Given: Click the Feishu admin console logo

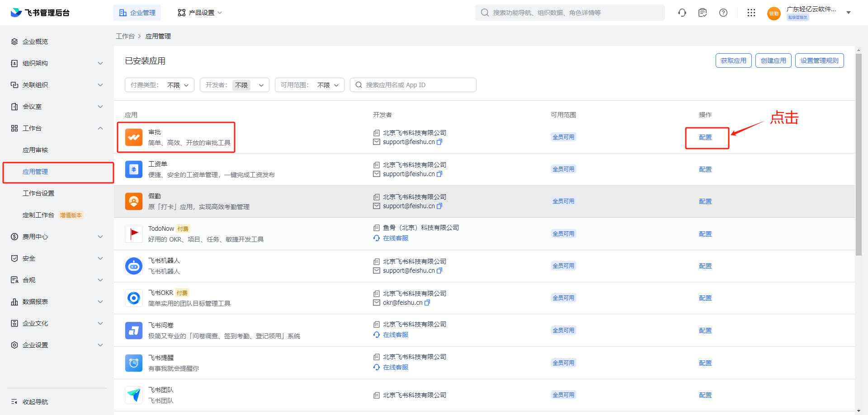Looking at the screenshot, I should pyautogui.click(x=40, y=13).
